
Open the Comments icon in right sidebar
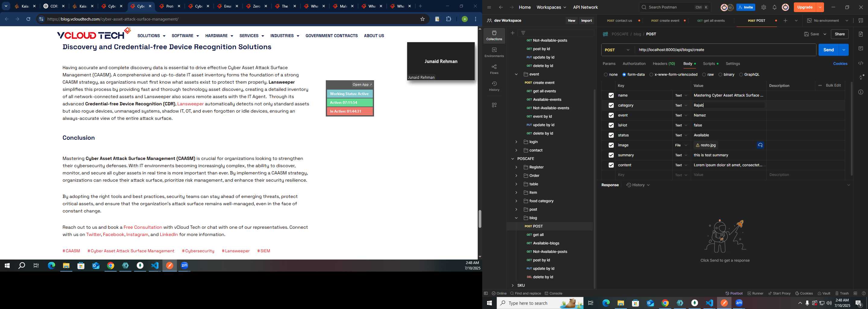click(x=860, y=49)
